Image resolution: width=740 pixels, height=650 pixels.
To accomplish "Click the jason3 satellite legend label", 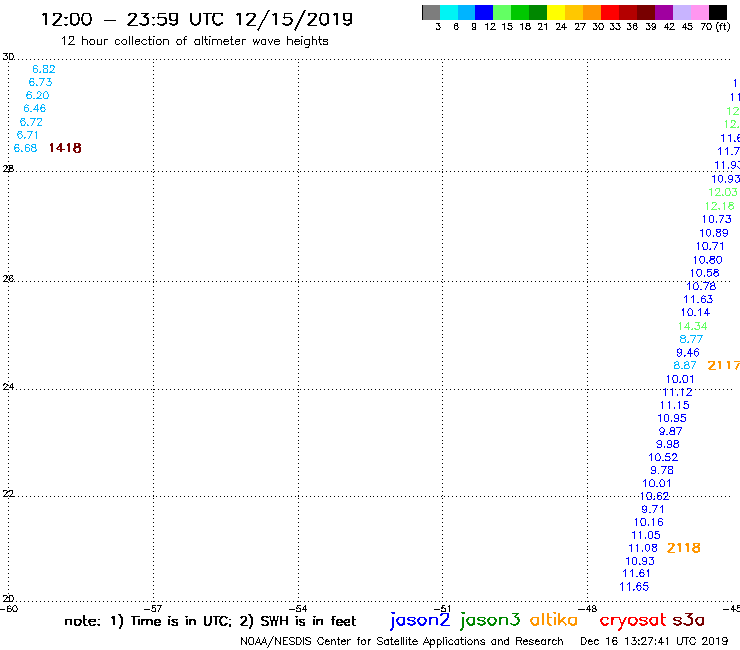I will pyautogui.click(x=490, y=620).
